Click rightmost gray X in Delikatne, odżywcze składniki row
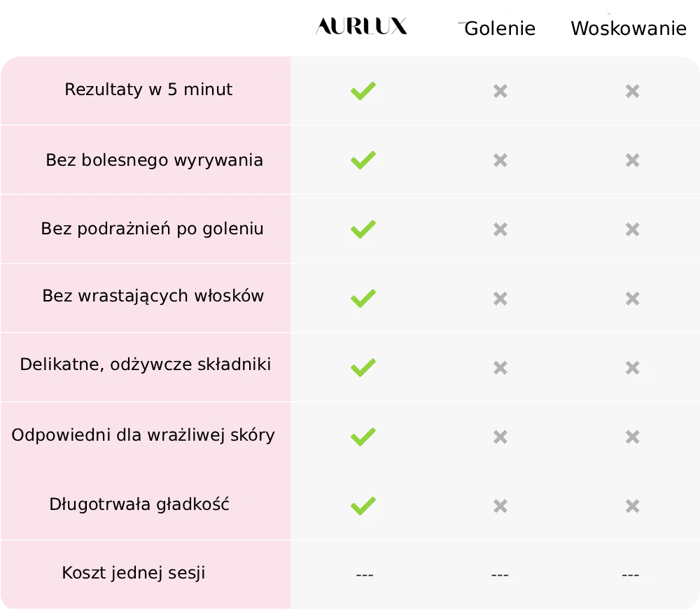Viewport: 700px width, 610px height. point(632,368)
